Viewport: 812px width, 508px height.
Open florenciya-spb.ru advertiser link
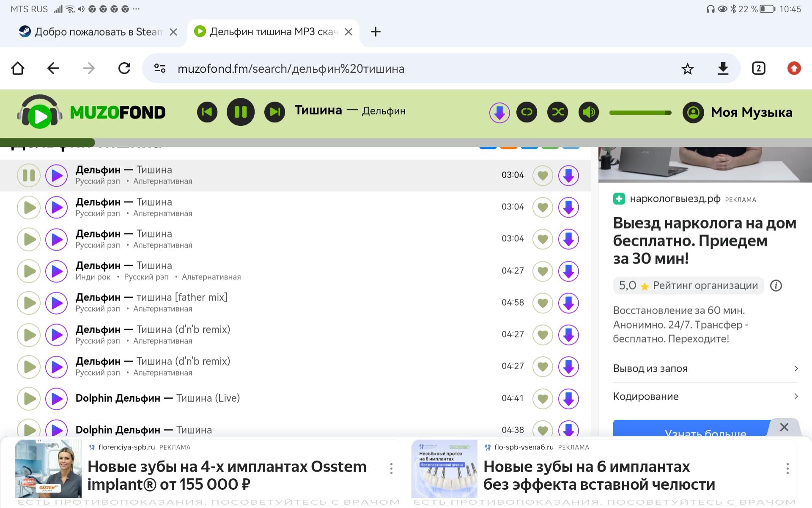click(126, 447)
